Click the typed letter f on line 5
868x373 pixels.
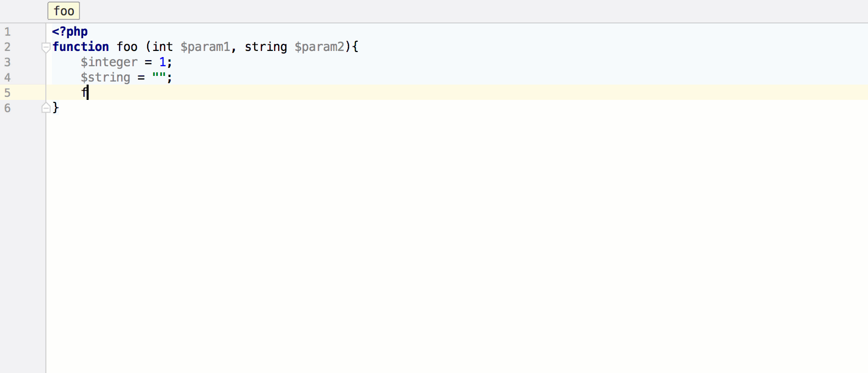pyautogui.click(x=84, y=92)
